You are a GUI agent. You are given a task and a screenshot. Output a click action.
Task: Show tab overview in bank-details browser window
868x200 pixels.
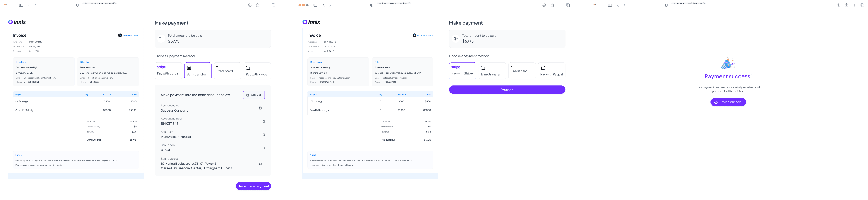274,5
